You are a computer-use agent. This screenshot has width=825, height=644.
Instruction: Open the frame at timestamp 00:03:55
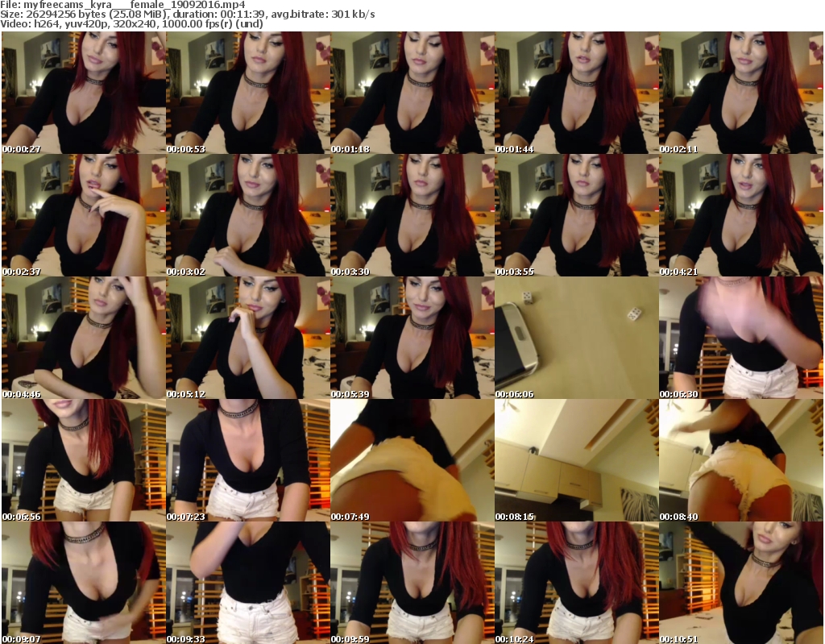[x=577, y=215]
